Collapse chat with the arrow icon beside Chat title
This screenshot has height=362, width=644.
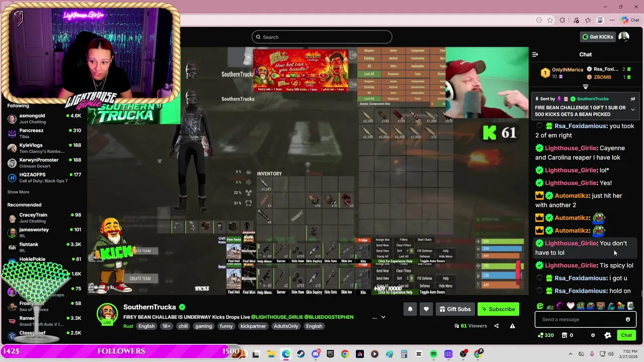[x=535, y=54]
